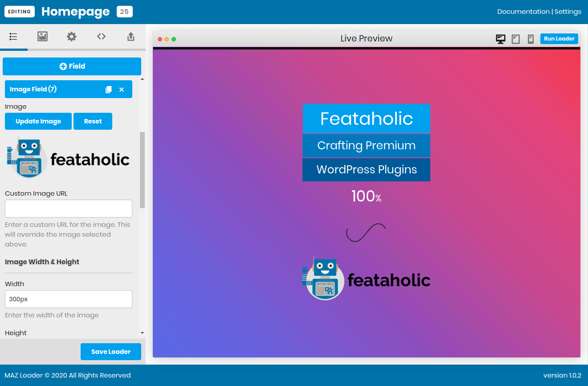The image size is (588, 386).
Task: Focus the Custom Image URL field
Action: 69,209
